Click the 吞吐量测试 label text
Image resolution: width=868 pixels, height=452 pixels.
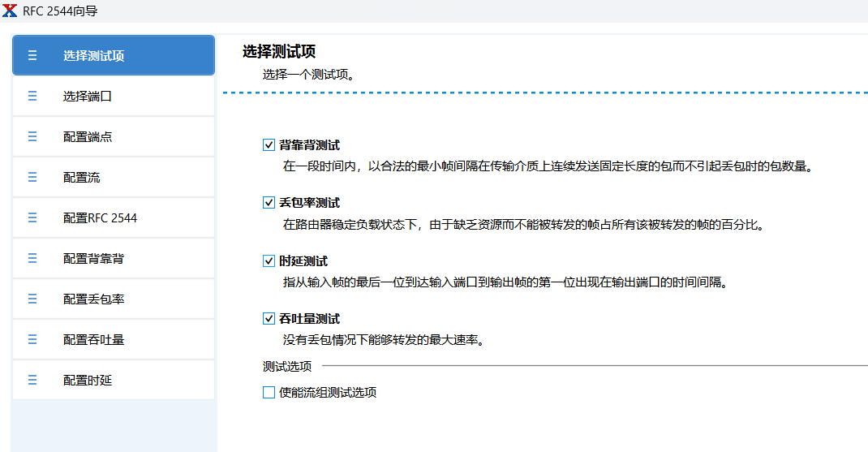click(309, 318)
